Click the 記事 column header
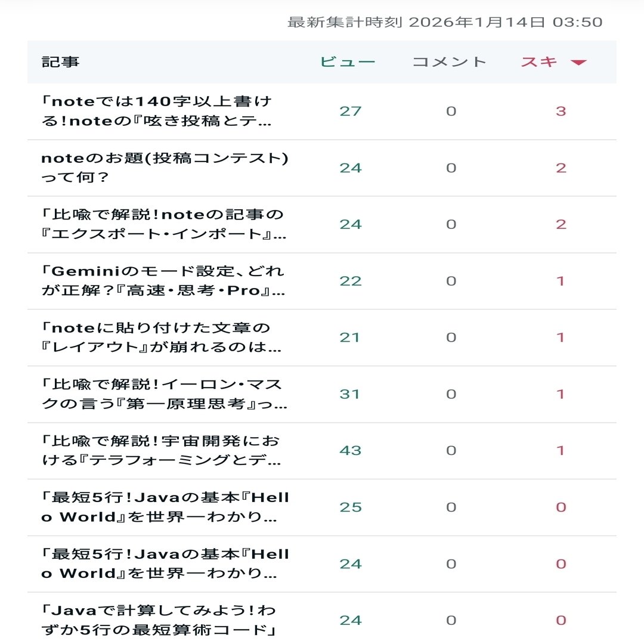This screenshot has width=644, height=644. (60, 62)
